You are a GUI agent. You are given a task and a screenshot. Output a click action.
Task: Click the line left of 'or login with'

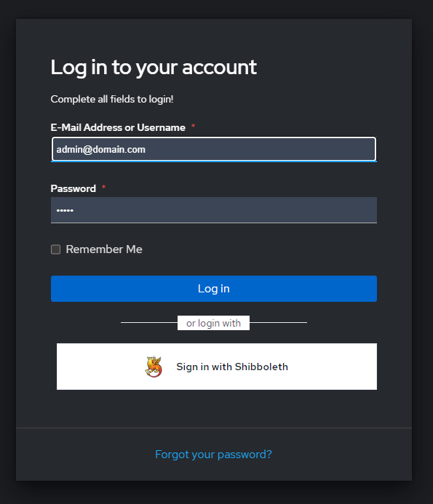(149, 322)
